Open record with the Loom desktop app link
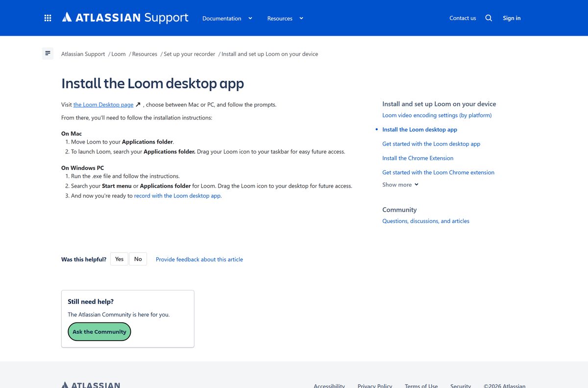The image size is (588, 388). [178, 195]
